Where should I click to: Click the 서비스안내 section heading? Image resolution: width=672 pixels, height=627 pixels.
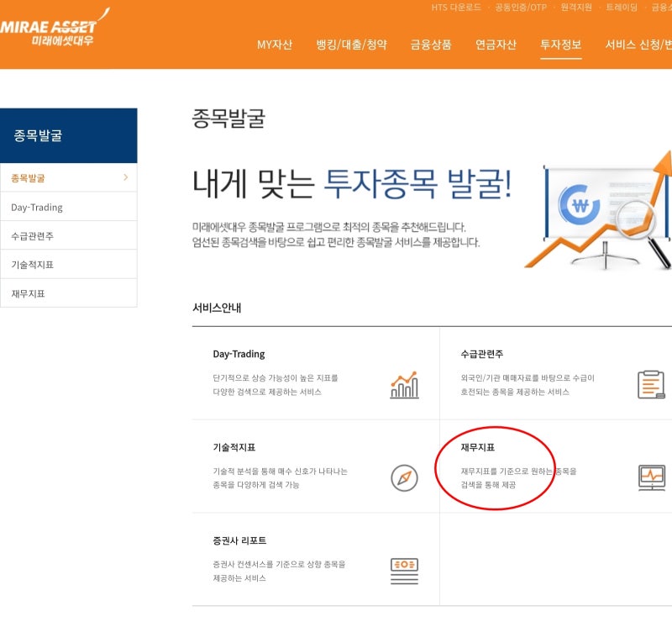pyautogui.click(x=217, y=308)
